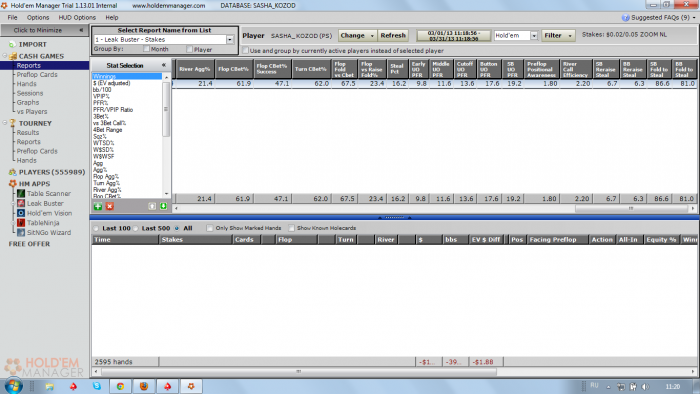Image resolution: width=700 pixels, height=394 pixels.
Task: Open the Leak Buster app icon
Action: 21,203
